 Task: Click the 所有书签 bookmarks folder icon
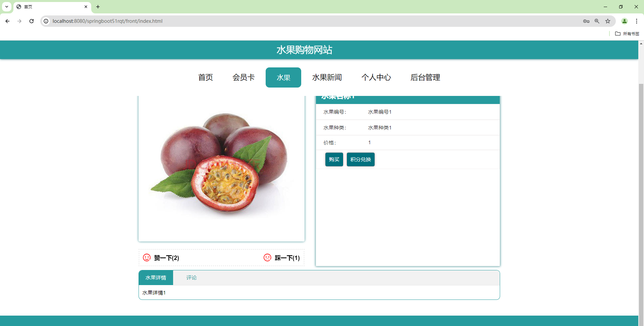618,34
